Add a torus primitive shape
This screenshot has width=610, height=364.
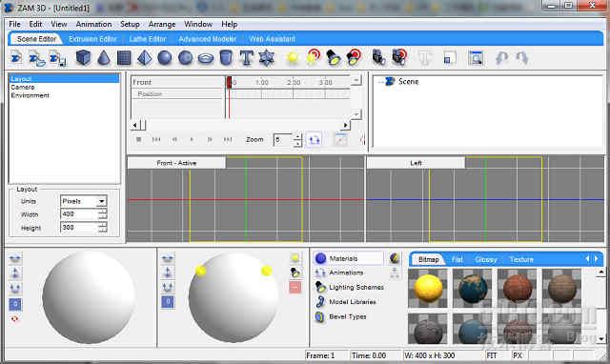point(206,59)
